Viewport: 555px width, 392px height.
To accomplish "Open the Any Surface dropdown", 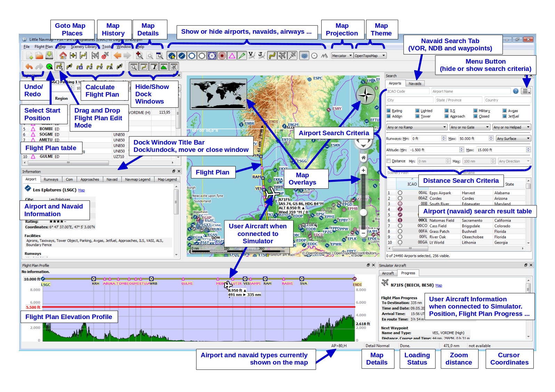I will pos(513,138).
